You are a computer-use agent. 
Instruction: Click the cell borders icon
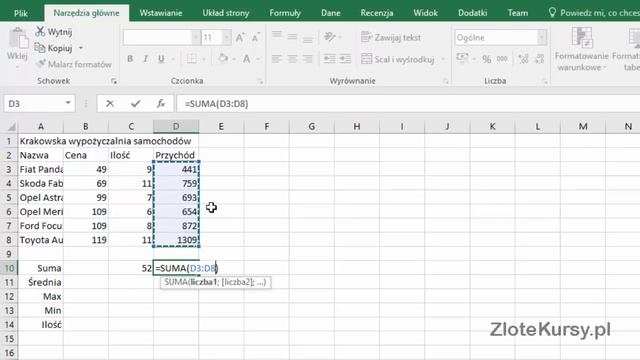pyautogui.click(x=191, y=59)
